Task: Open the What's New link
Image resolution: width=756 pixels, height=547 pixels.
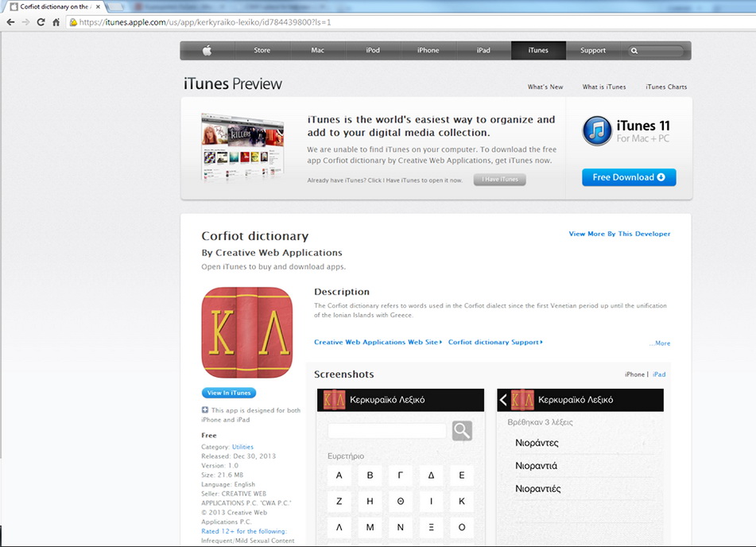Action: pyautogui.click(x=545, y=87)
